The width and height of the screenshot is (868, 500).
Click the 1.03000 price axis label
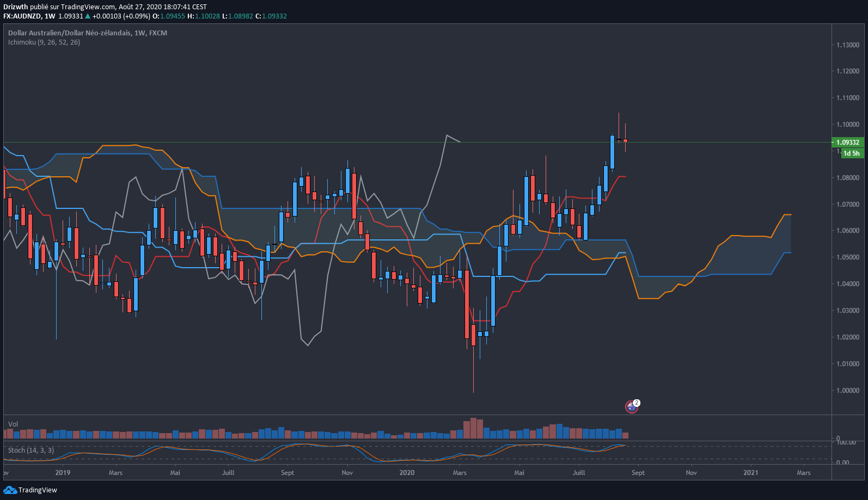[x=848, y=311]
